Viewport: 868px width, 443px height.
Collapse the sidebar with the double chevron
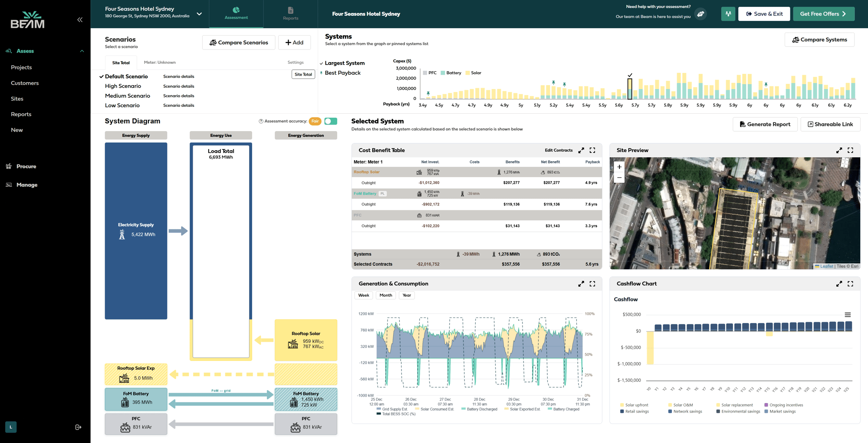point(80,20)
